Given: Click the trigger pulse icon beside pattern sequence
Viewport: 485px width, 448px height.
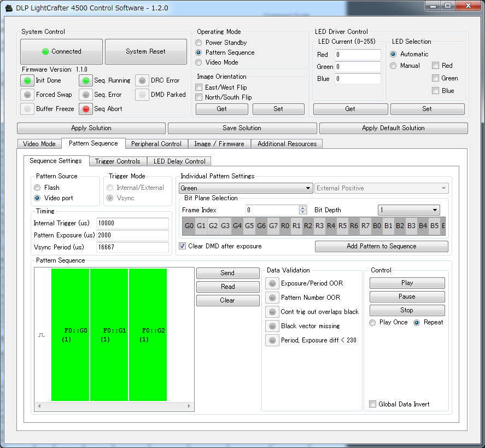Looking at the screenshot, I should [x=42, y=335].
